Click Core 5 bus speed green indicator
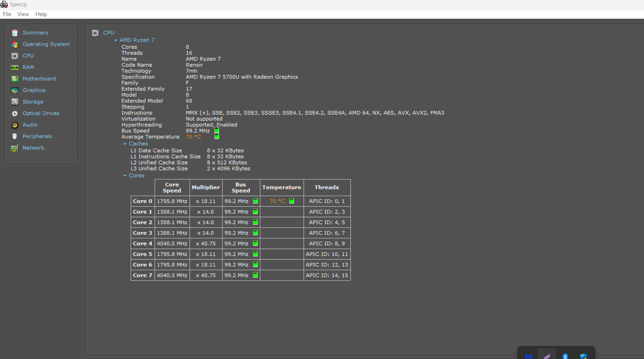 (255, 254)
